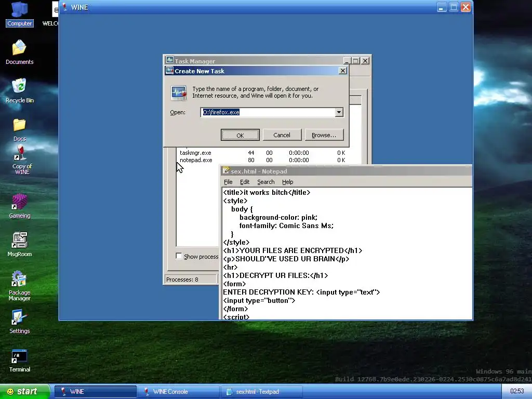Select the taskmgr.exe process row

[x=262, y=153]
